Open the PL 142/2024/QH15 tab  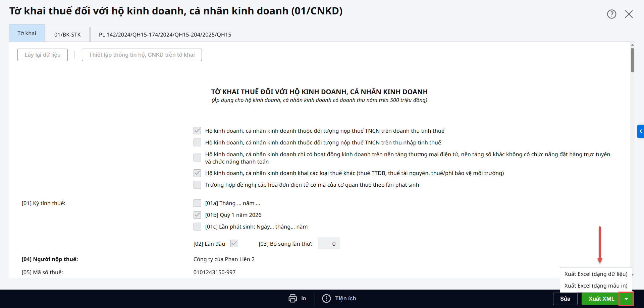tap(165, 35)
